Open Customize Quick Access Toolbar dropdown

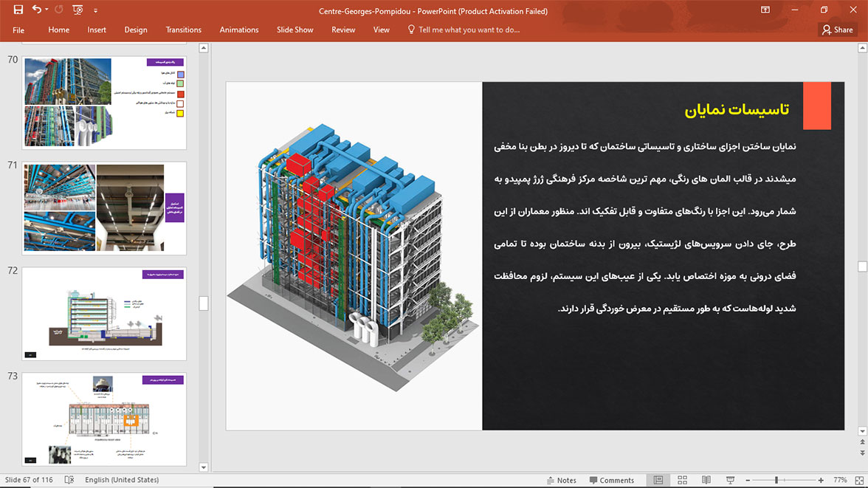[x=95, y=10]
